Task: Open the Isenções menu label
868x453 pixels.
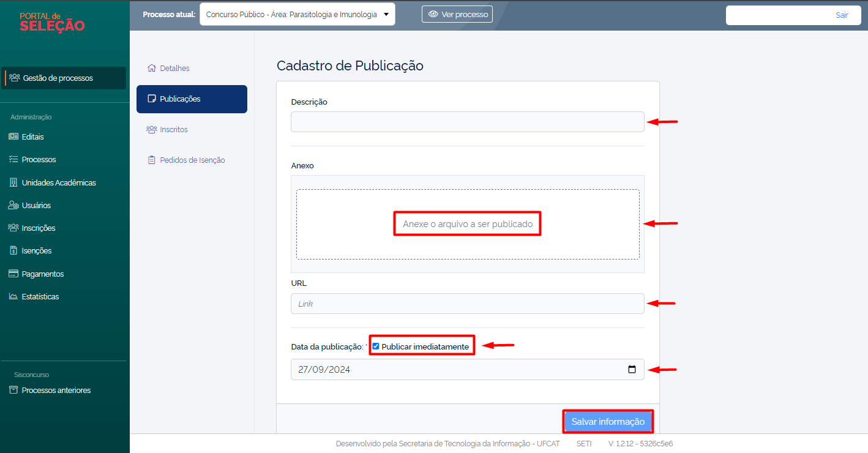Action: click(37, 250)
